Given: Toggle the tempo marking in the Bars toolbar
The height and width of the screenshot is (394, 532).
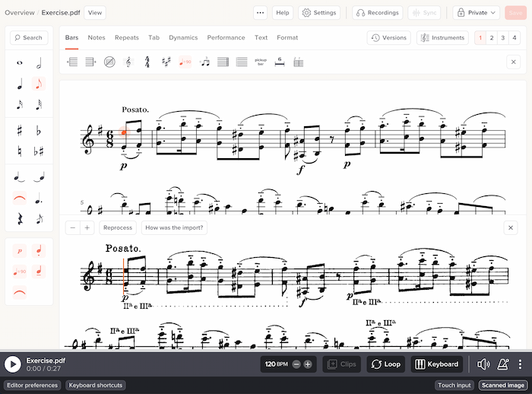Looking at the screenshot, I should tap(185, 62).
